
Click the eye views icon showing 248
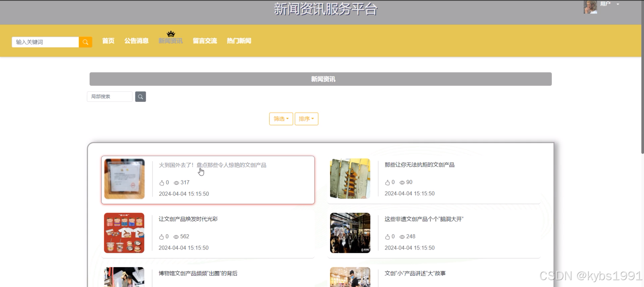402,237
